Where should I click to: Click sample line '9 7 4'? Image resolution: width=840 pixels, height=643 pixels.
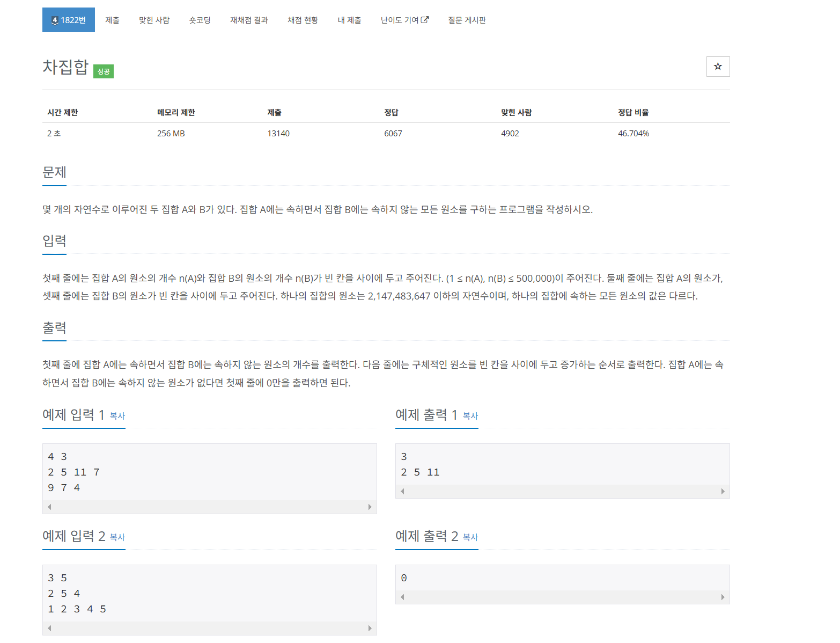(x=64, y=488)
